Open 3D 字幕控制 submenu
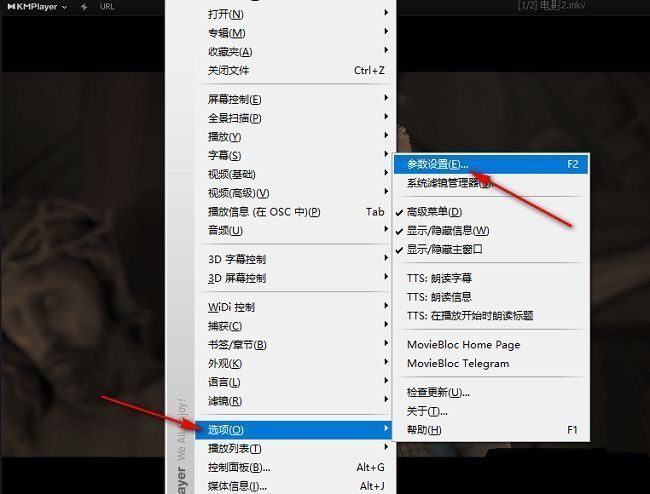650x494 pixels. pyautogui.click(x=295, y=259)
